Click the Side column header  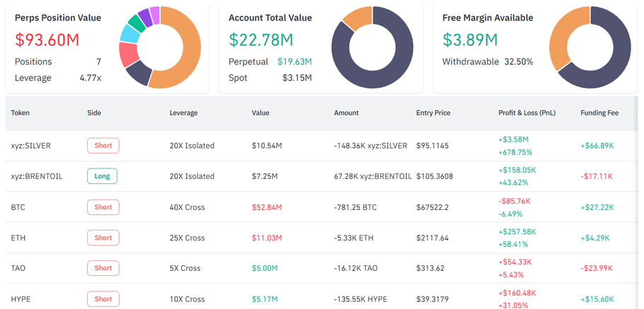click(94, 112)
